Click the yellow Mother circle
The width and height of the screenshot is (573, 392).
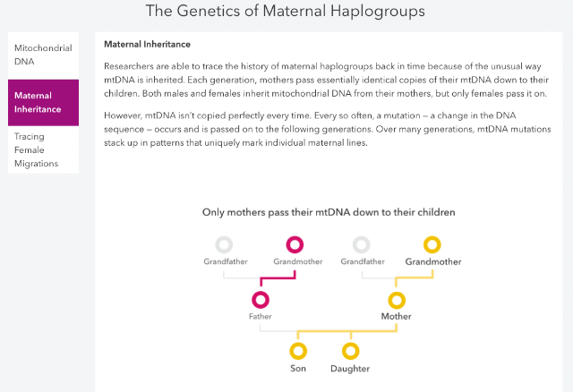point(397,301)
